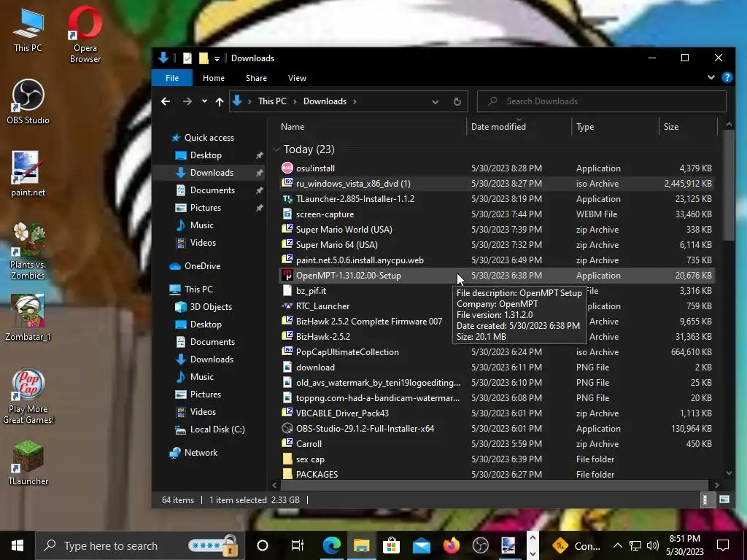Viewport: 747px width, 560px height.
Task: Open Local Disk (C:) in navigation pane
Action: point(217,429)
